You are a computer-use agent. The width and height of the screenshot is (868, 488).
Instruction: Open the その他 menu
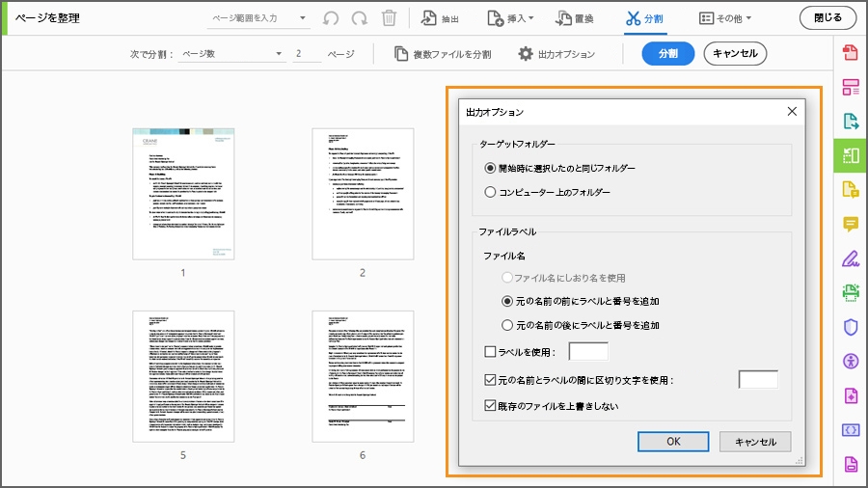point(725,18)
